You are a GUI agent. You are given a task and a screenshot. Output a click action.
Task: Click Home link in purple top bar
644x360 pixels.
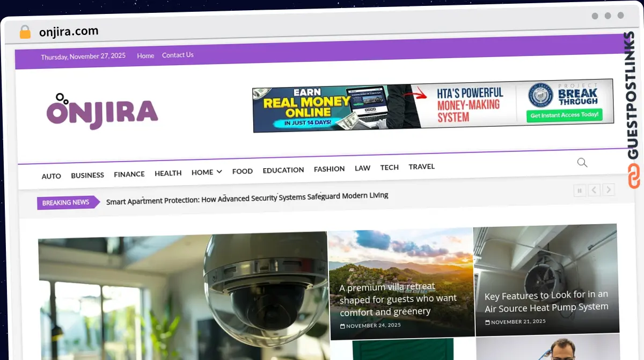click(145, 56)
